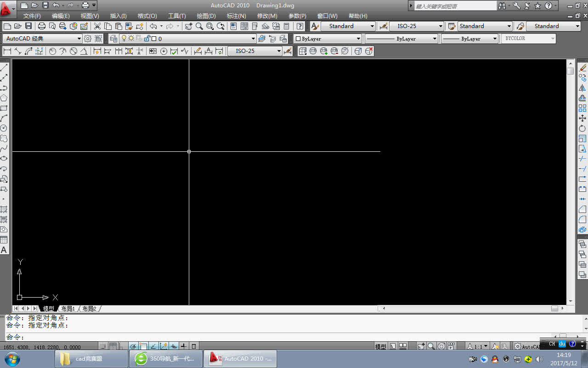Click the Windows Start button

(12, 359)
